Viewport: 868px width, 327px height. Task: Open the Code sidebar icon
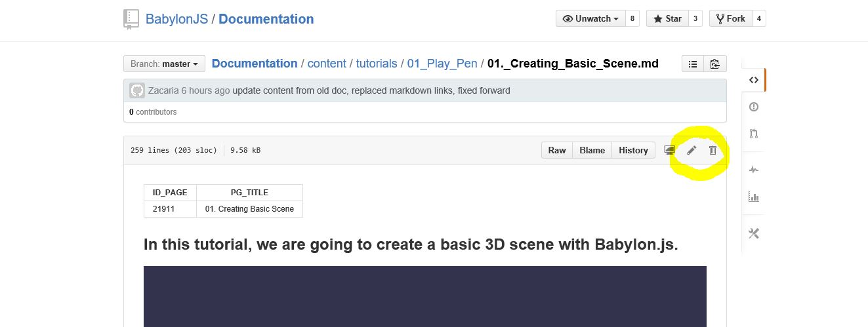click(754, 80)
